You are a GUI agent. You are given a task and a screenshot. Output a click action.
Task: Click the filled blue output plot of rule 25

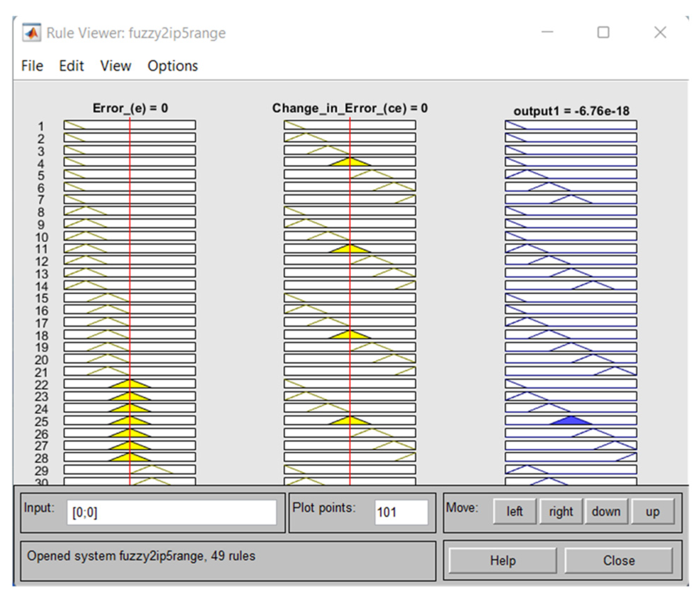pyautogui.click(x=571, y=421)
